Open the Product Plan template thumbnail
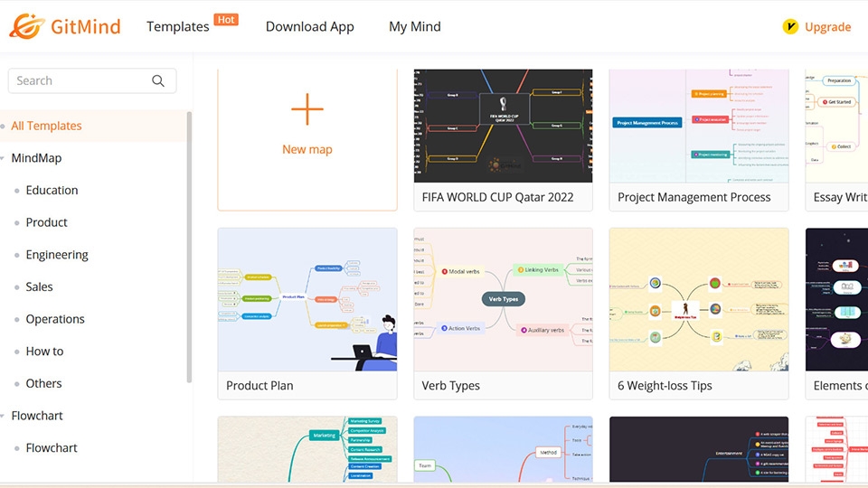868x488 pixels. (307, 299)
